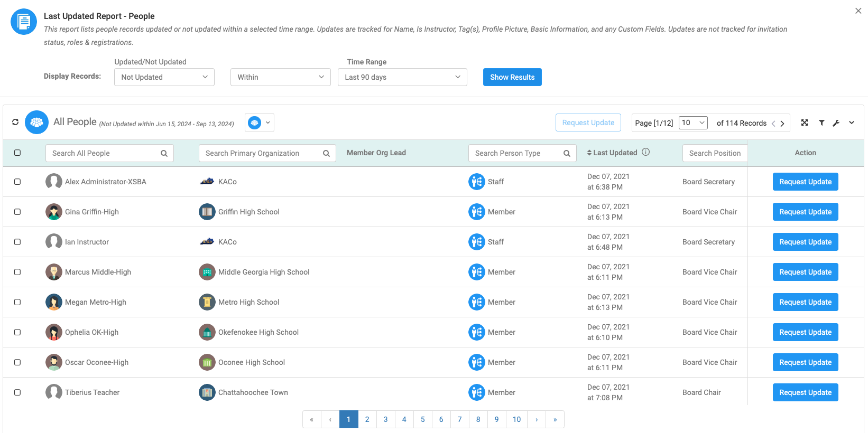Image resolution: width=868 pixels, height=433 pixels.
Task: Go to page 5 in pagination
Action: pyautogui.click(x=422, y=419)
